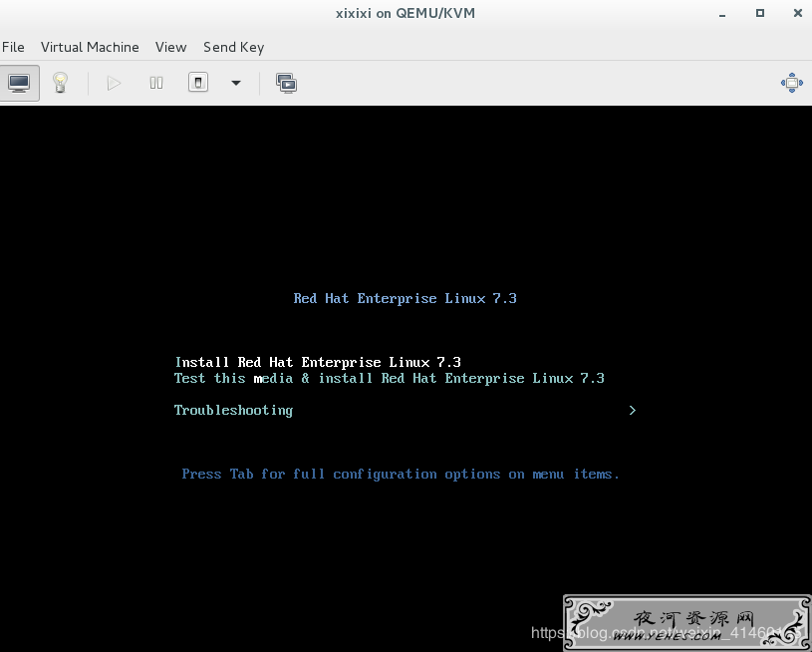812x652 pixels.
Task: Show virtual hardware details lightbulb icon
Action: pyautogui.click(x=61, y=83)
